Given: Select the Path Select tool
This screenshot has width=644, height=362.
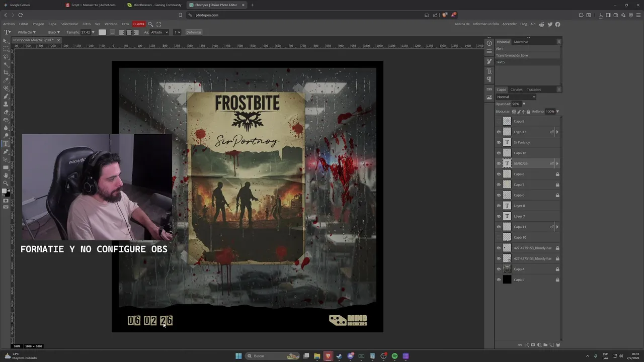Looking at the screenshot, I should (6, 159).
